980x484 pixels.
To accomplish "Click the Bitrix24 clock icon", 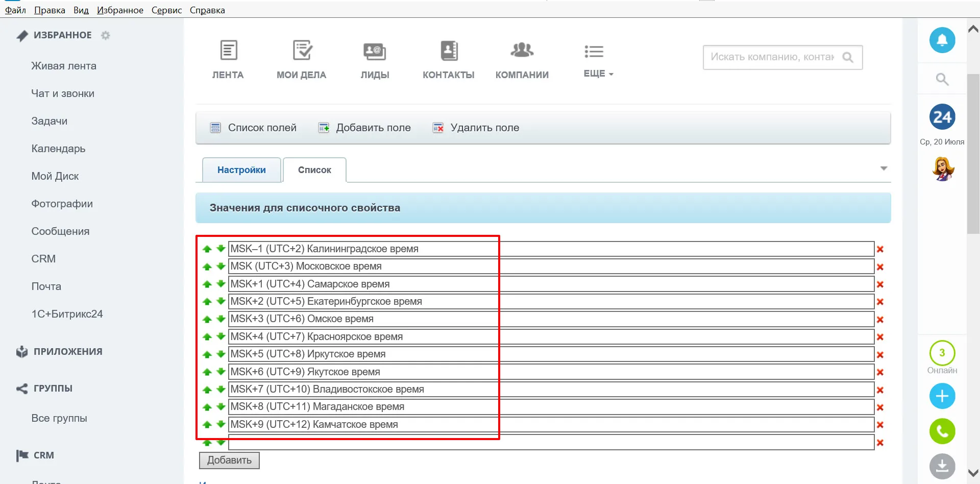I will [942, 117].
